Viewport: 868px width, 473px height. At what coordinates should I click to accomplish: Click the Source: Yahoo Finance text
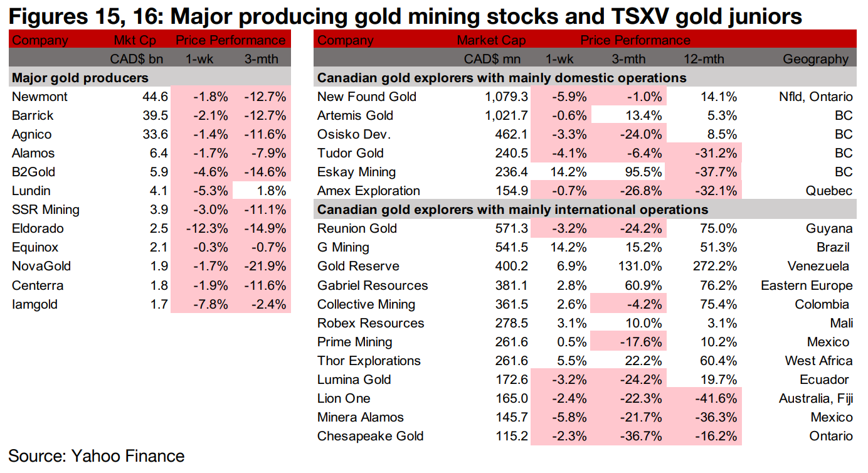point(97,456)
